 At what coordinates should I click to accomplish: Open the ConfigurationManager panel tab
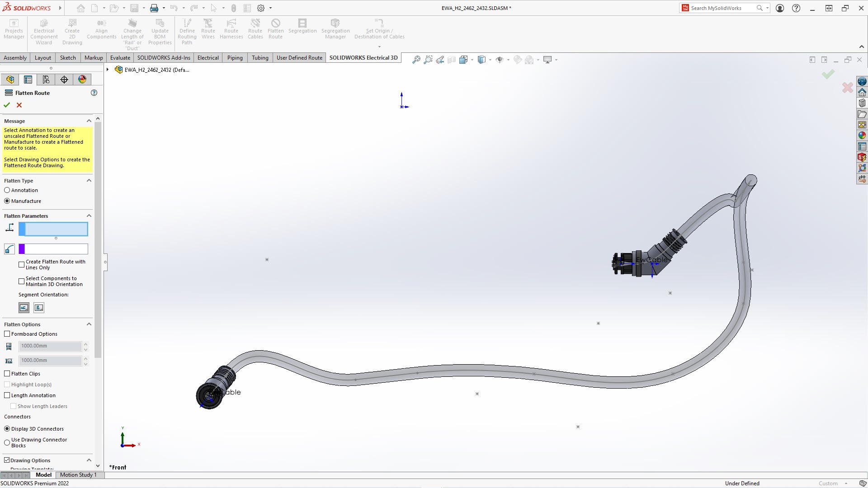click(x=46, y=80)
